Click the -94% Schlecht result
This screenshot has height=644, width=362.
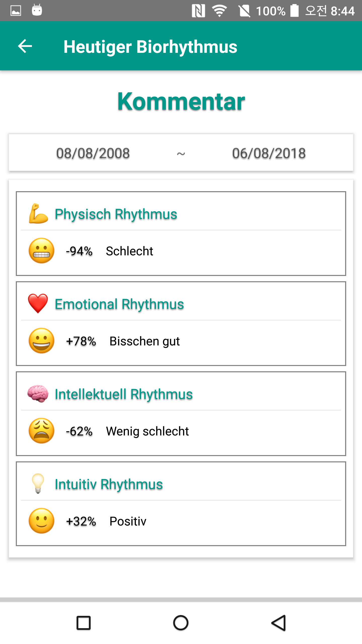point(109,251)
